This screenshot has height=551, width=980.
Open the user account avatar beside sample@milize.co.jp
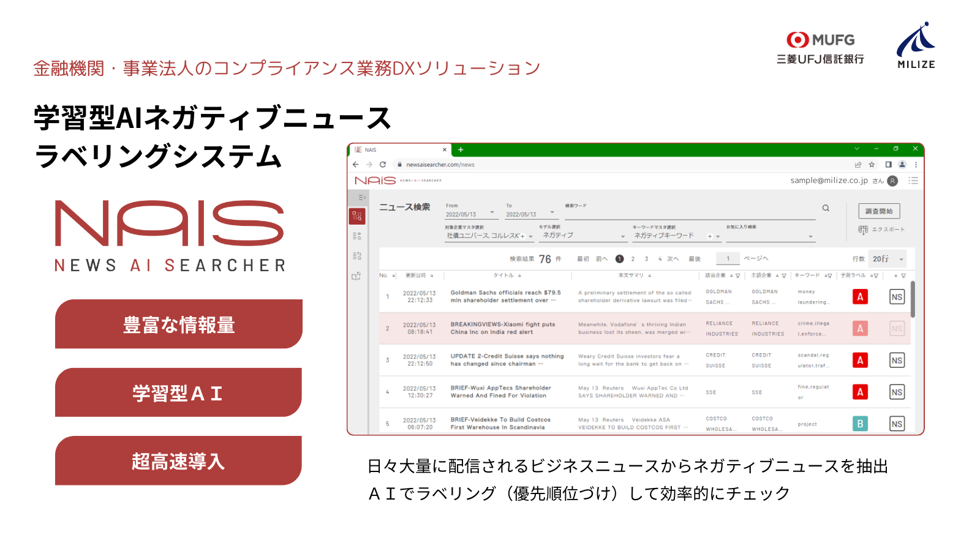coord(892,181)
